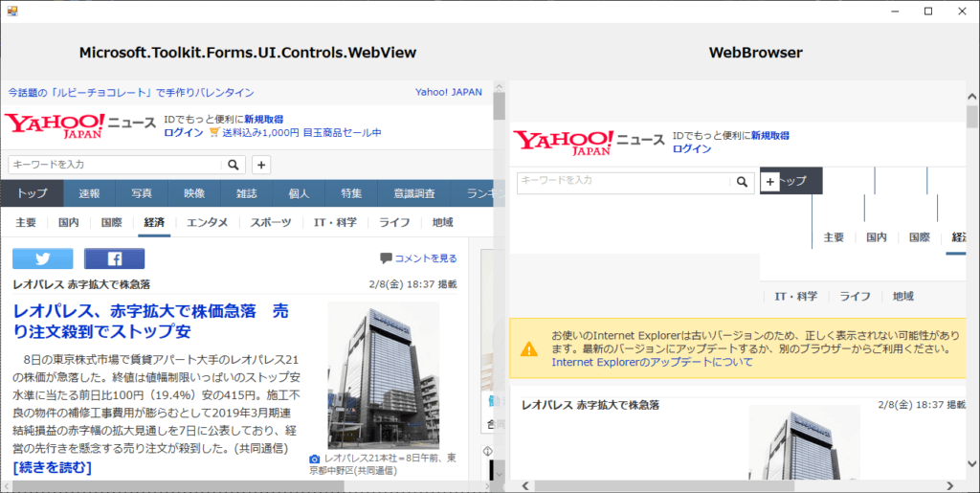The height and width of the screenshot is (493, 980).
Task: Click WebView vertical scrollbar thumb
Action: pyautogui.click(x=499, y=105)
